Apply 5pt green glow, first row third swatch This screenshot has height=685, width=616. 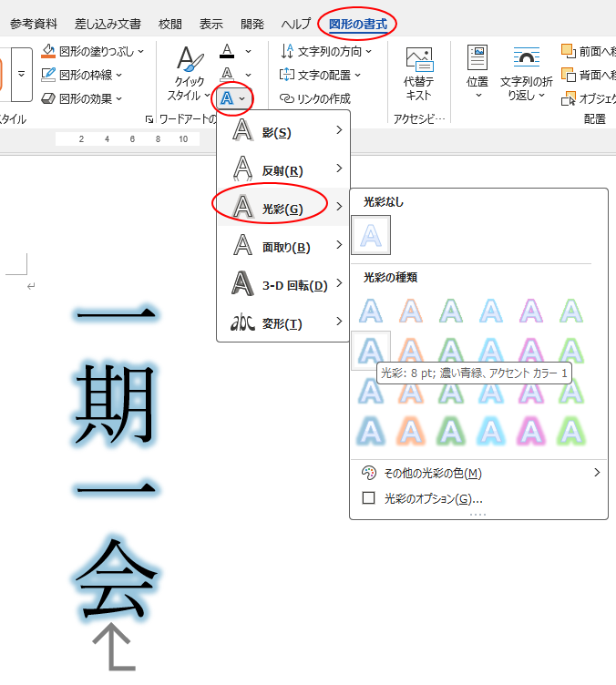coord(451,311)
